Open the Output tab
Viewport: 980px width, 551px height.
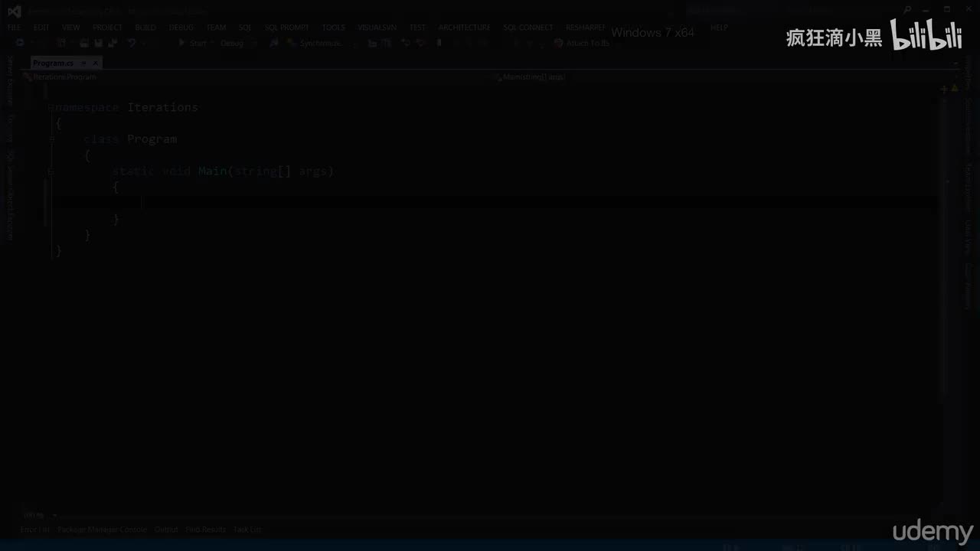[166, 530]
